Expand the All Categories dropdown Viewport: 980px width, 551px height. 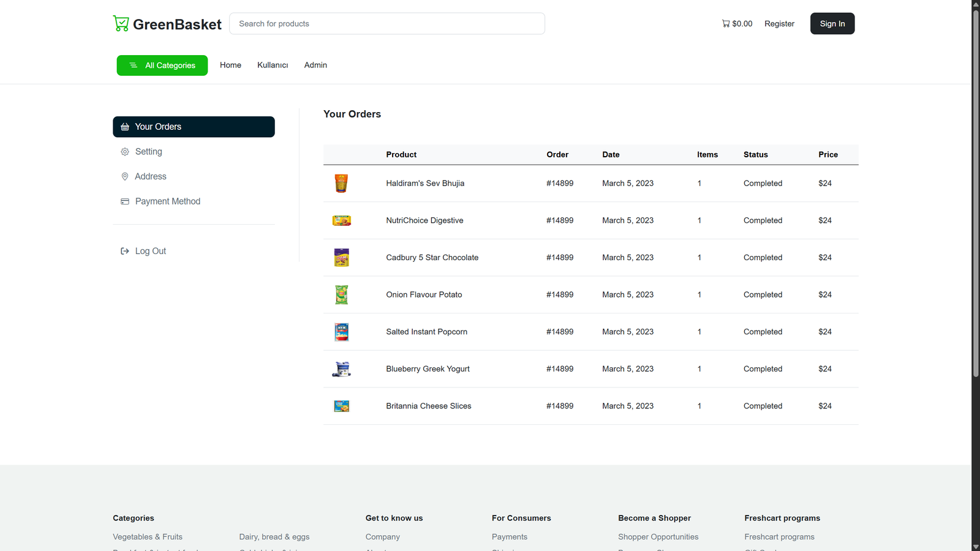click(x=162, y=66)
